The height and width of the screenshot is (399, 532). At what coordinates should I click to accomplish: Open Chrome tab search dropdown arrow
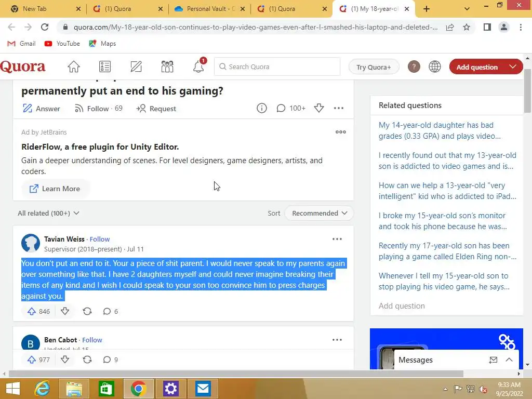pos(467,9)
